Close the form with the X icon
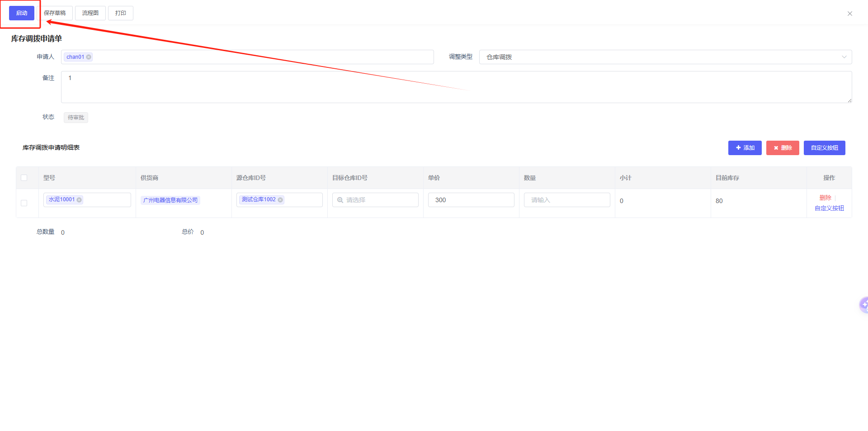The image size is (868, 431). pyautogui.click(x=849, y=14)
